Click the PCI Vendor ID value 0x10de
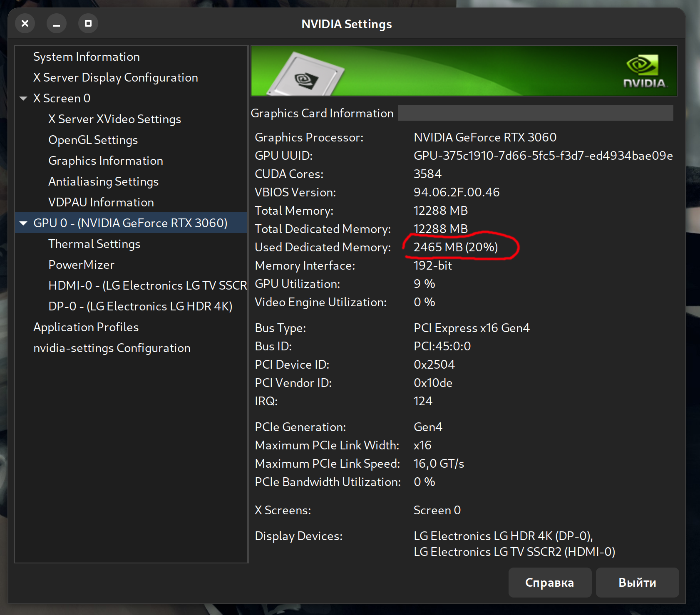The width and height of the screenshot is (700, 615). coord(433,383)
